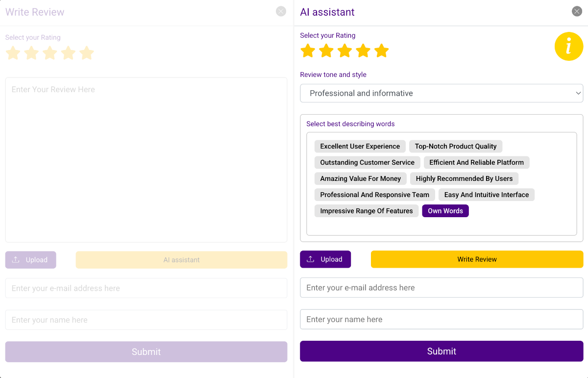The image size is (588, 378).
Task: Select the Highly Recommended By Users chip
Action: tap(464, 178)
